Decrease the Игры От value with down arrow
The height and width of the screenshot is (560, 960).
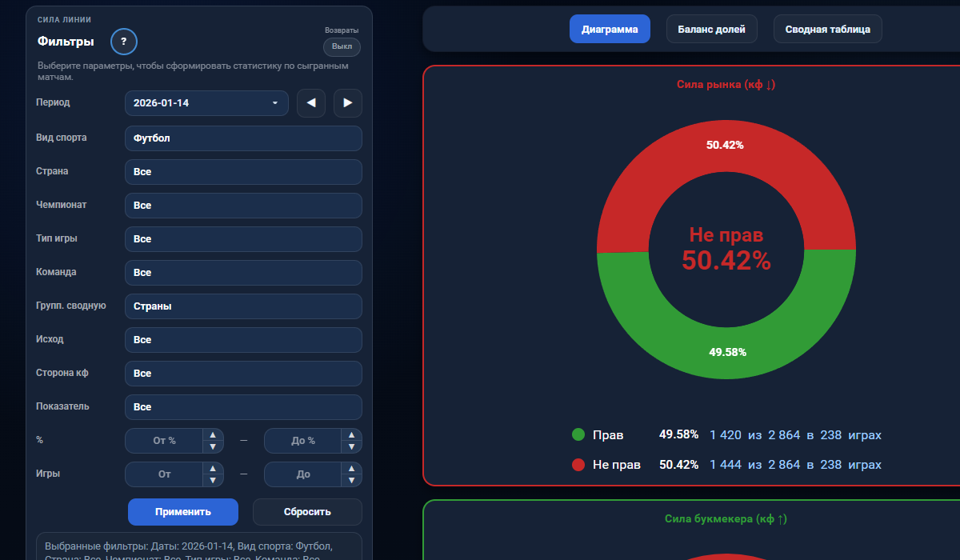coord(212,480)
